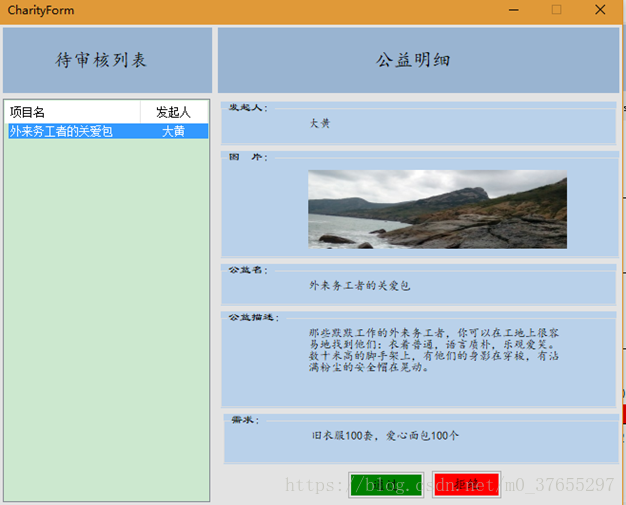The width and height of the screenshot is (626, 505).
Task: Click the charity description paragraph text
Action: [x=434, y=350]
